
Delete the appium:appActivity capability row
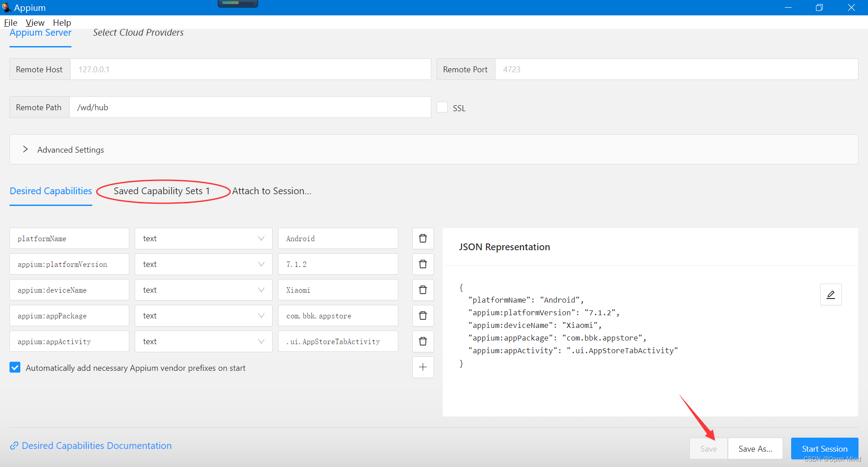coord(423,341)
